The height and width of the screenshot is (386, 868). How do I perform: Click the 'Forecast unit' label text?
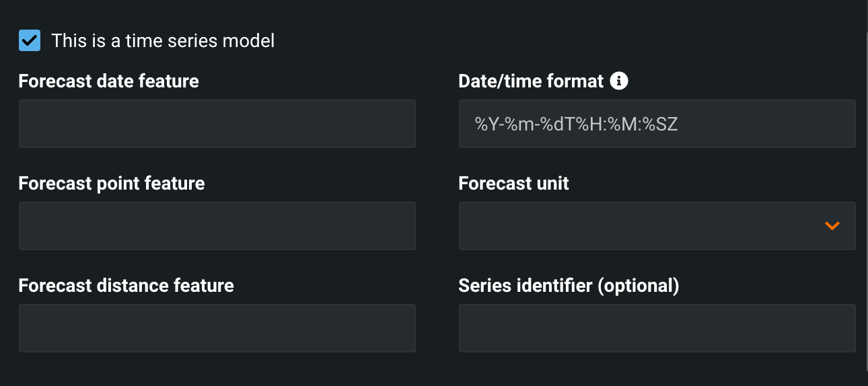(513, 184)
